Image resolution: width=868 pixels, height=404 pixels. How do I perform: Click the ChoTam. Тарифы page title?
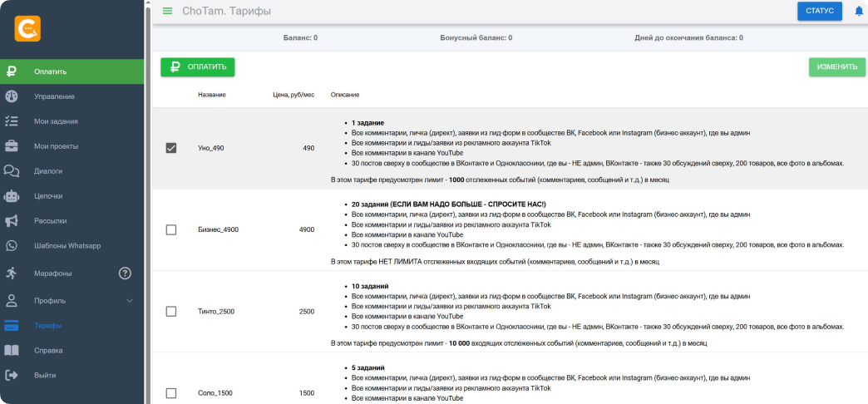(x=226, y=11)
